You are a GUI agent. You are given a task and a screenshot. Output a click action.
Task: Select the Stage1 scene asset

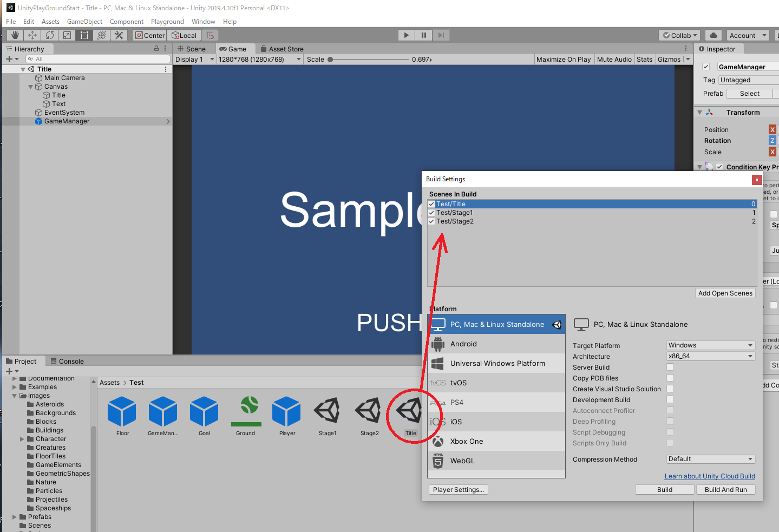coord(328,416)
